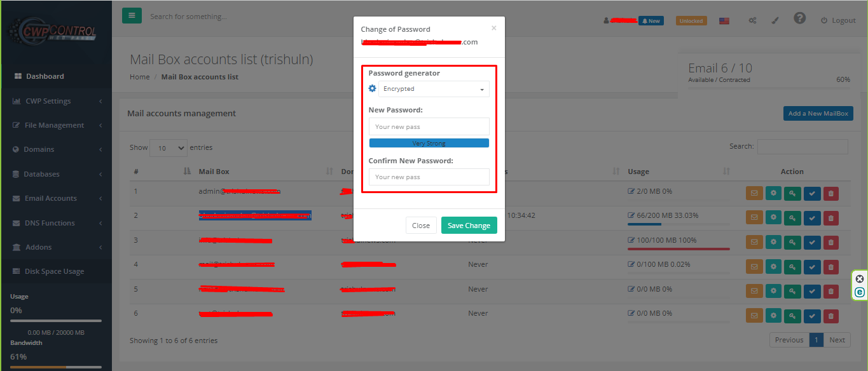Click Add a New MailBox
The height and width of the screenshot is (371, 868).
pos(818,114)
